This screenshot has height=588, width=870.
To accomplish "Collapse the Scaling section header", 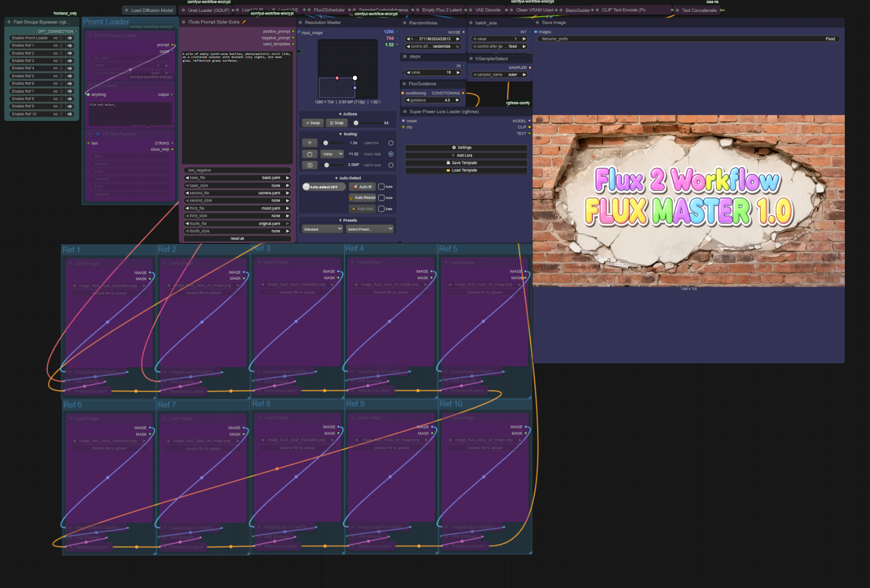I will [x=348, y=134].
